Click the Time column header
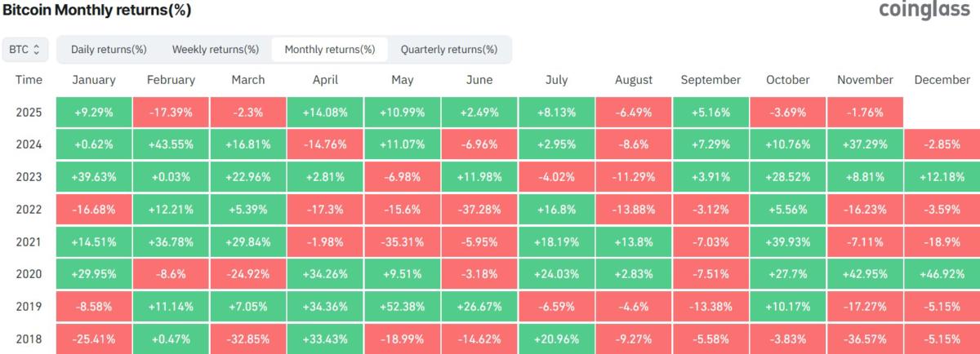Screen dimensions: 980x354 tap(29, 80)
